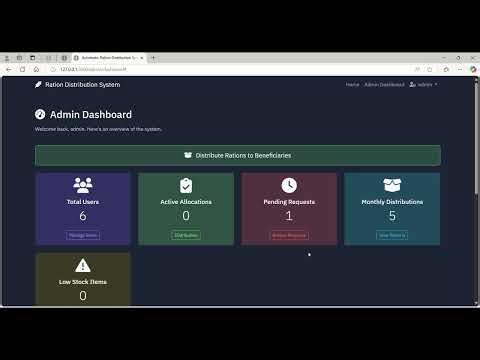
Task: Go back with the browser back arrow
Action: 9,69
